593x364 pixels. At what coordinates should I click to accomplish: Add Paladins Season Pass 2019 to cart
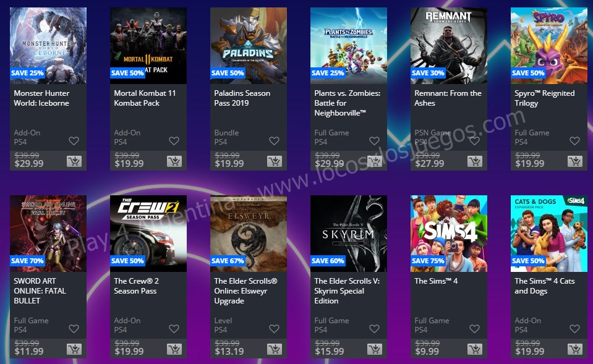[x=275, y=161]
